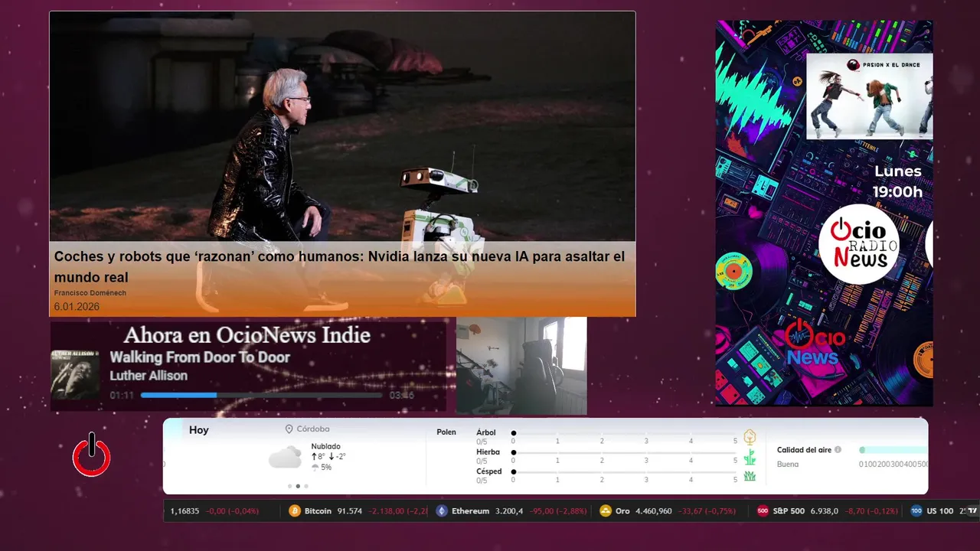
Task: Click the Hierba weed pollen icon
Action: 750,457
